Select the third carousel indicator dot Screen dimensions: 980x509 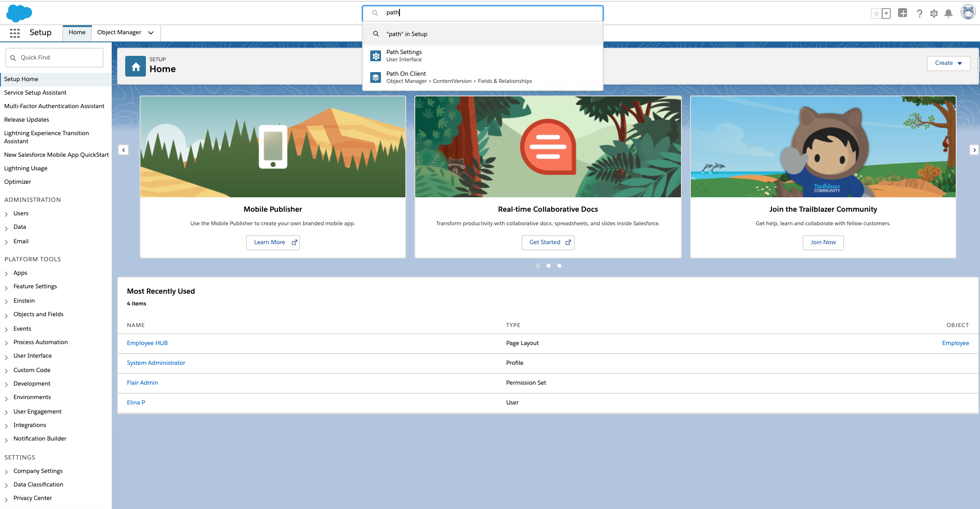559,266
